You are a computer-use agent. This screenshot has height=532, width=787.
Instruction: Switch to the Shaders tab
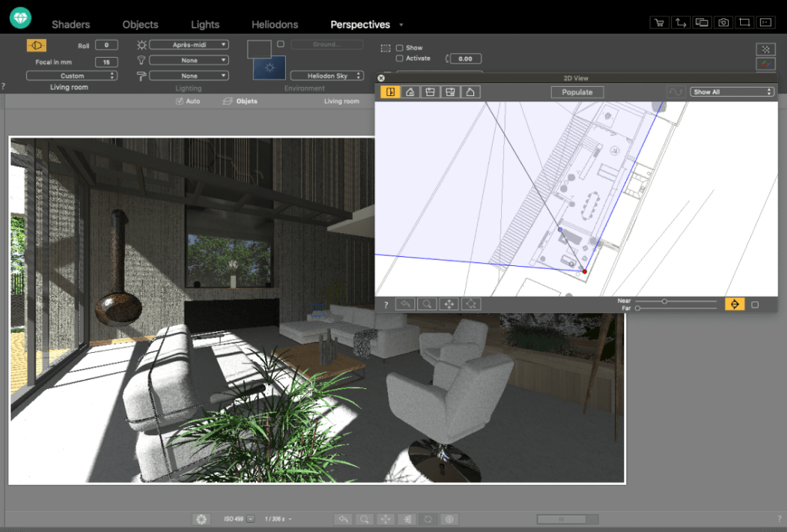click(x=71, y=25)
